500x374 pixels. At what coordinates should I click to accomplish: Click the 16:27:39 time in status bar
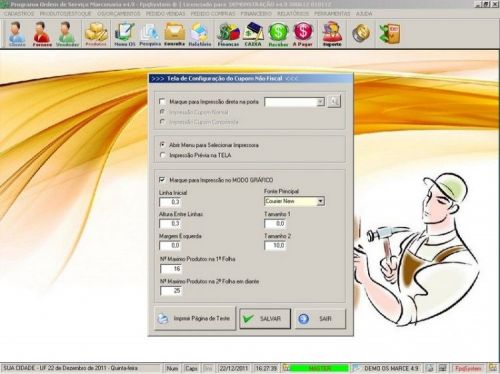[266, 368]
